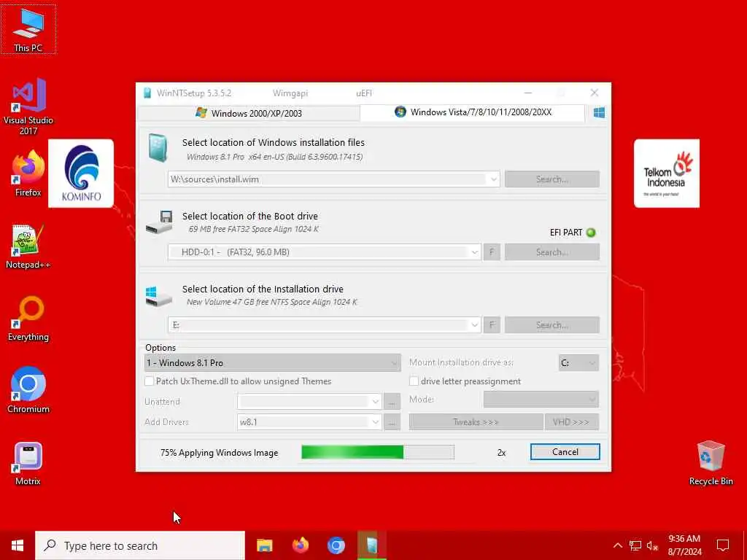Viewport: 747px width, 560px height.
Task: Open This PC desktop icon
Action: tap(28, 29)
